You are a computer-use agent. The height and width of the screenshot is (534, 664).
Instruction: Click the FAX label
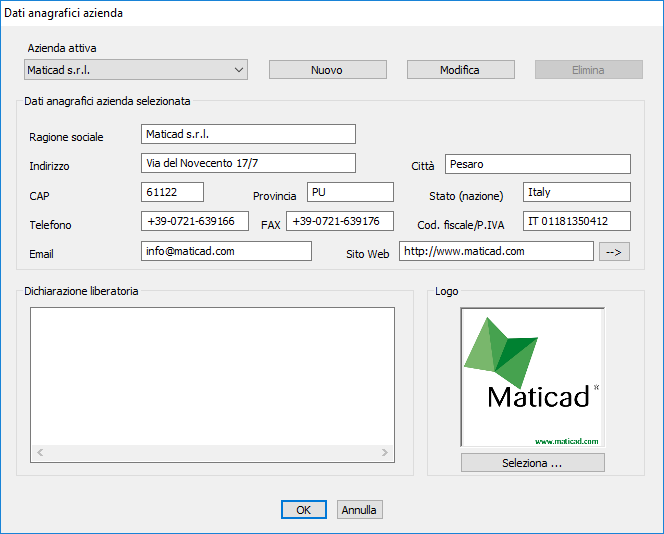(271, 225)
